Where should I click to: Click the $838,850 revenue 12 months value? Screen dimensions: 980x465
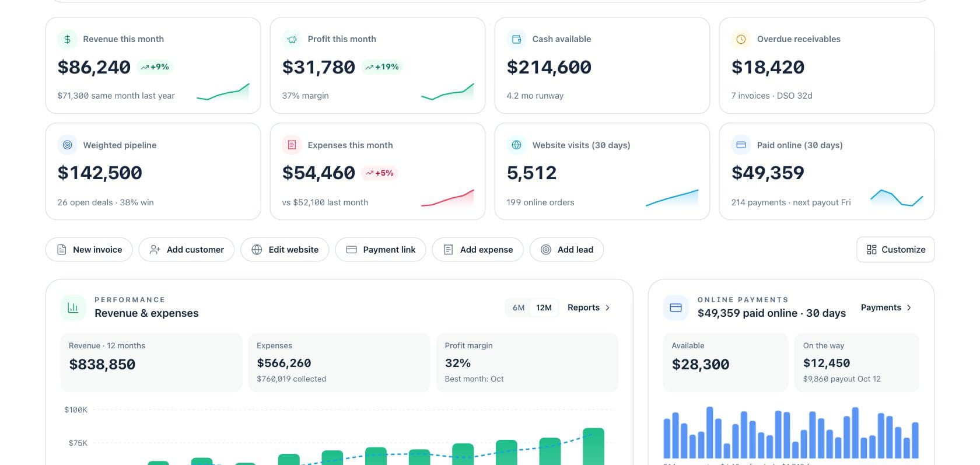102,365
